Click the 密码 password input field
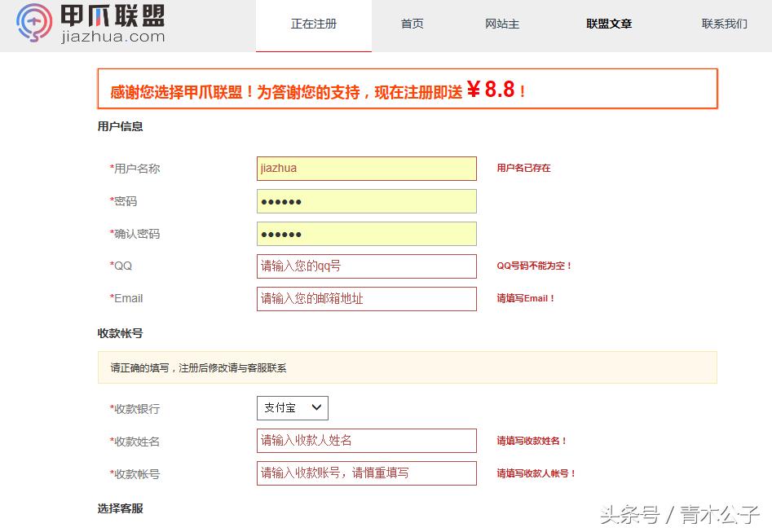This screenshot has width=772, height=532. (365, 200)
